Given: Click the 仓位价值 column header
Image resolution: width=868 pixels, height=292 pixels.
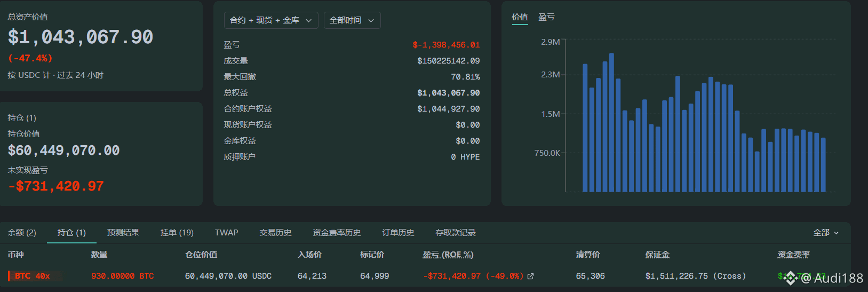Looking at the screenshot, I should pyautogui.click(x=201, y=255).
